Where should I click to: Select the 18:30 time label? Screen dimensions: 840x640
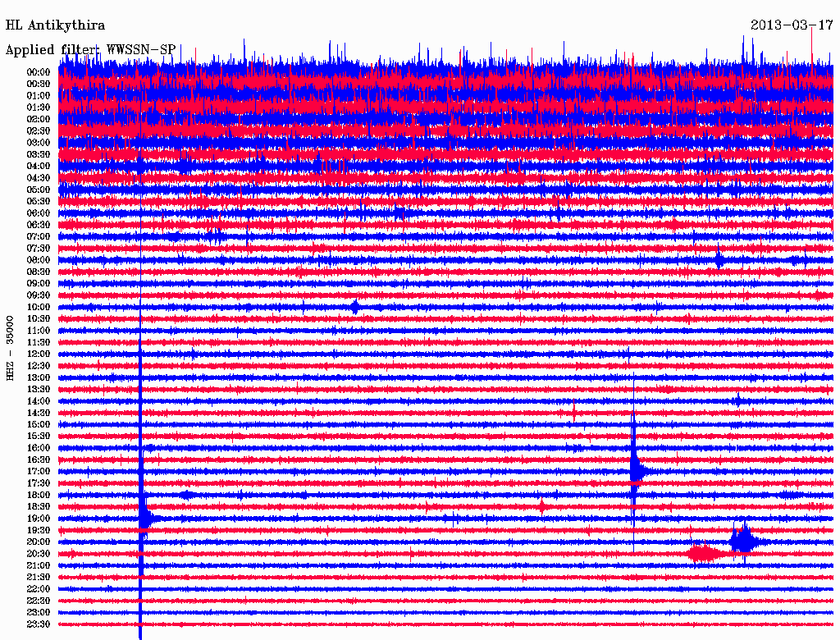click(x=39, y=506)
